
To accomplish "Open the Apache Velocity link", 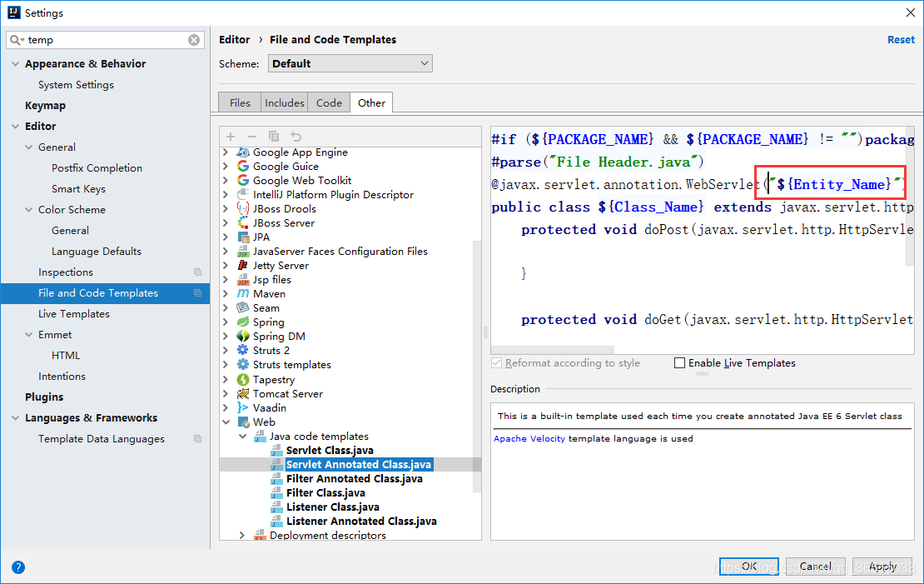I will 529,438.
